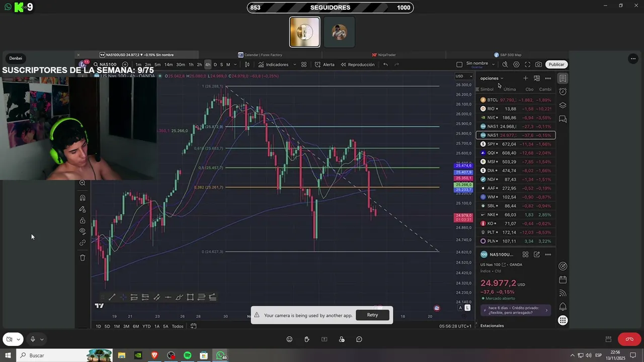Select the 30m timeframe
This screenshot has height=362, width=644.
[180, 64]
